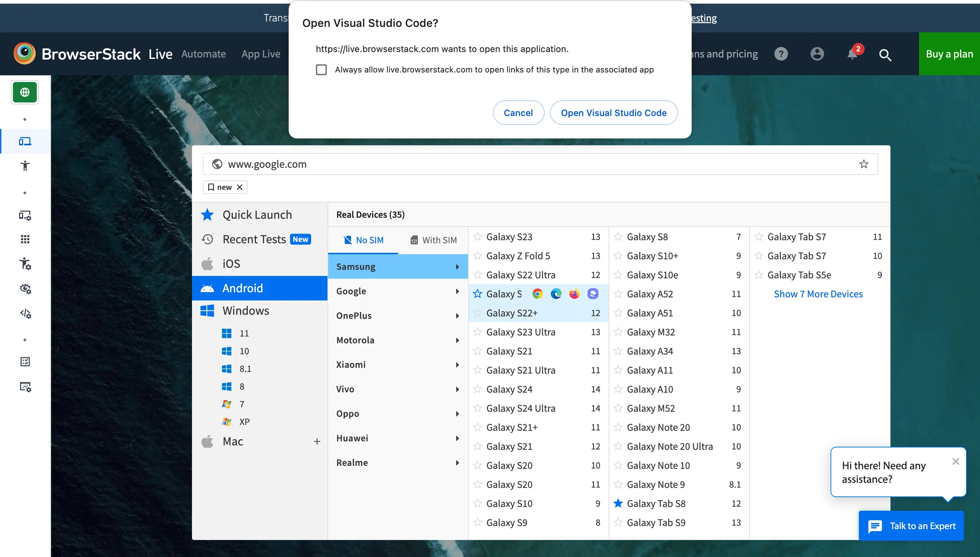Click the Firefox browser icon for Galaxy S

pos(574,294)
